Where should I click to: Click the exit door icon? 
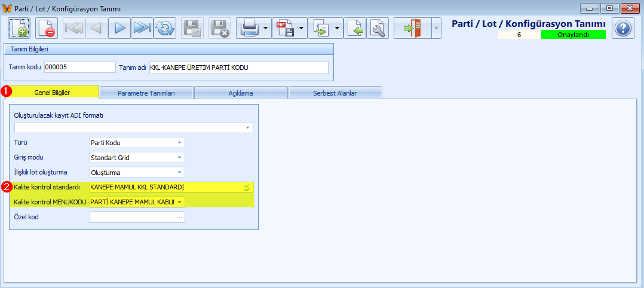[412, 28]
